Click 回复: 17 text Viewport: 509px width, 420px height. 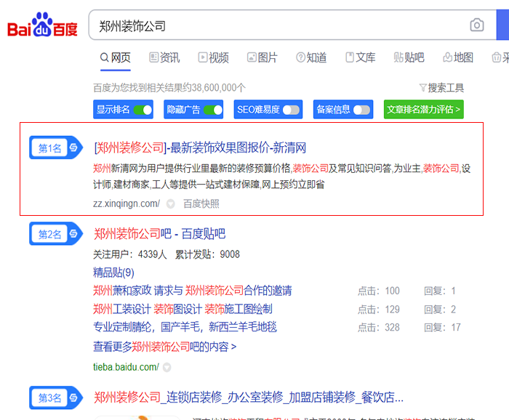[442, 328]
